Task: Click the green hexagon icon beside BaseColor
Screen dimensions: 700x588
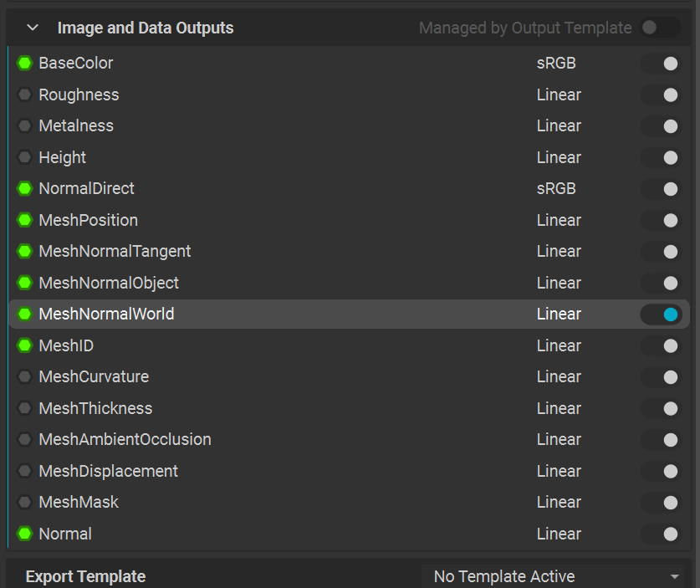Action: 24,64
